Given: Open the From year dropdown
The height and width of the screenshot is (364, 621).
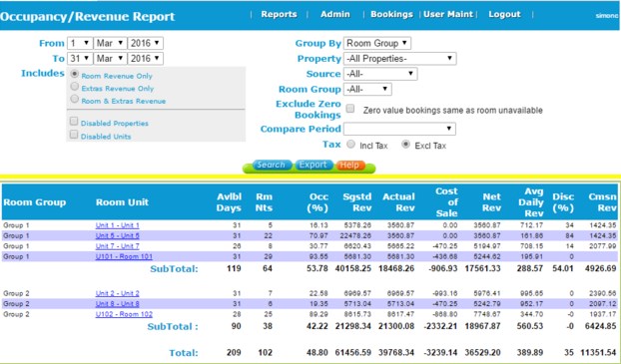Looking at the screenshot, I should [x=145, y=43].
